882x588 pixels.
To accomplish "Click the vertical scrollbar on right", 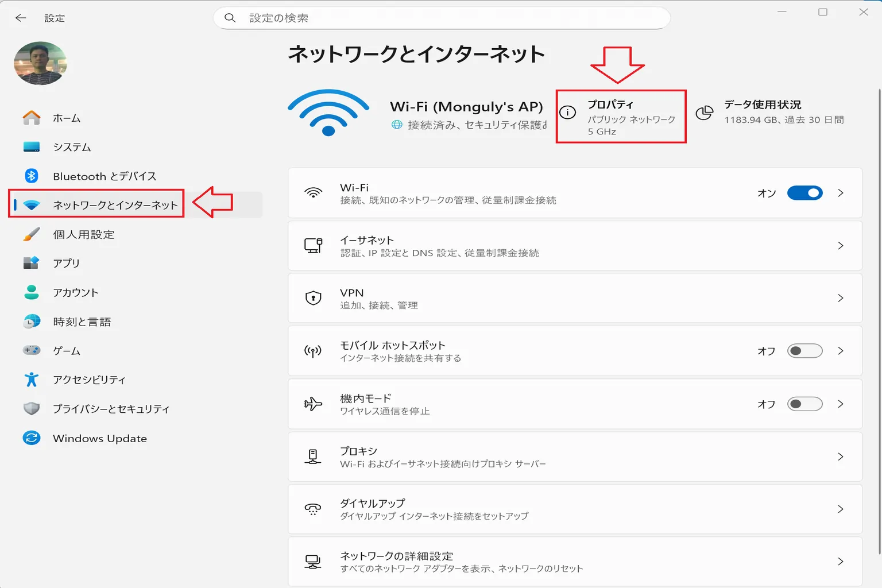I will coord(879,322).
